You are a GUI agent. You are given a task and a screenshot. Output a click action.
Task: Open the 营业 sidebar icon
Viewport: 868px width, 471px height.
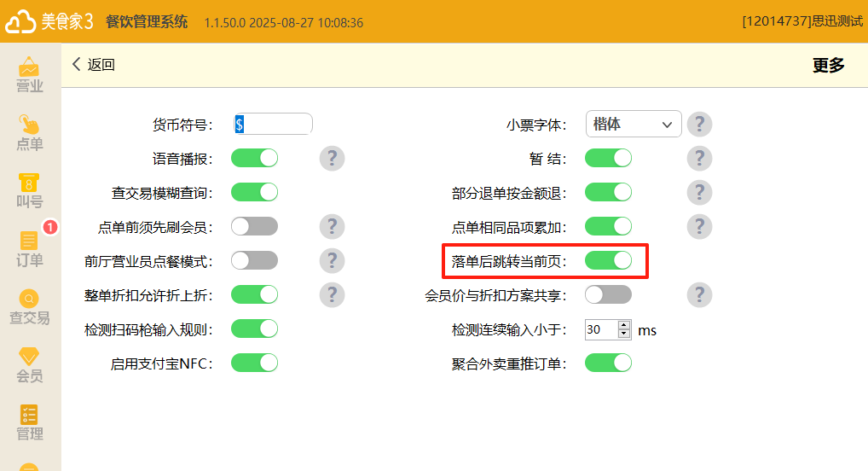(30, 75)
